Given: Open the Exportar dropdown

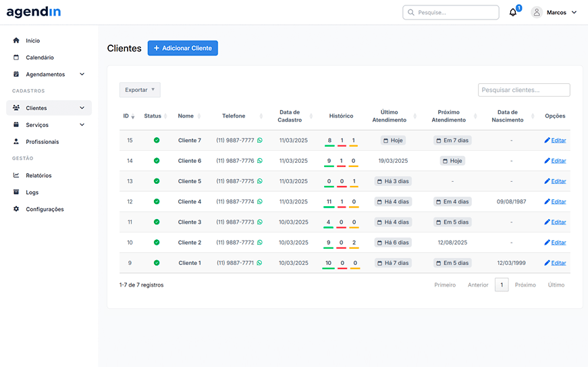Looking at the screenshot, I should click(140, 90).
